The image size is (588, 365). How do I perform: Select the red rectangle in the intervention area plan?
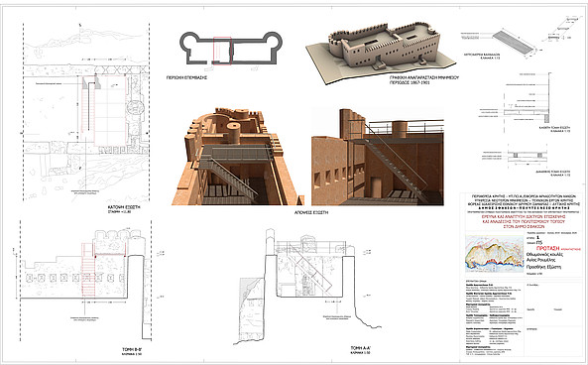click(x=222, y=51)
